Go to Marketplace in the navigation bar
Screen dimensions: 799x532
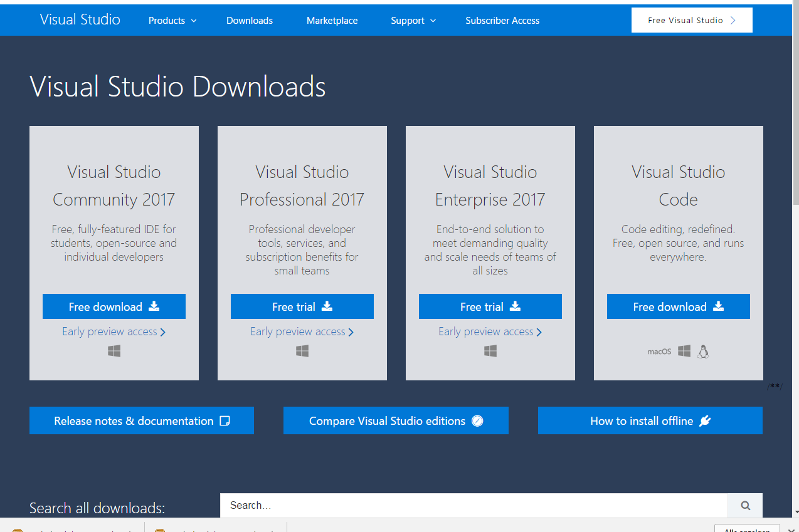(332, 21)
